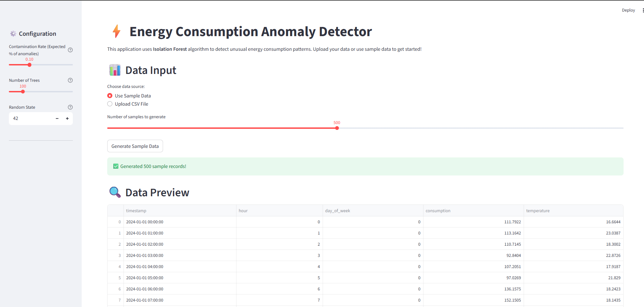Click help icon beside Random State

pos(70,107)
